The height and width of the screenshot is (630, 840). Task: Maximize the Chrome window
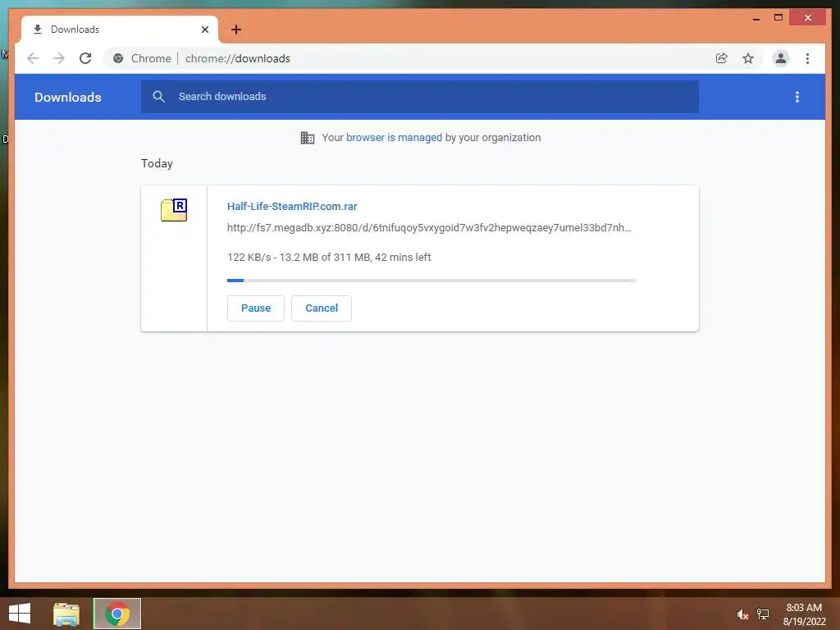778,18
